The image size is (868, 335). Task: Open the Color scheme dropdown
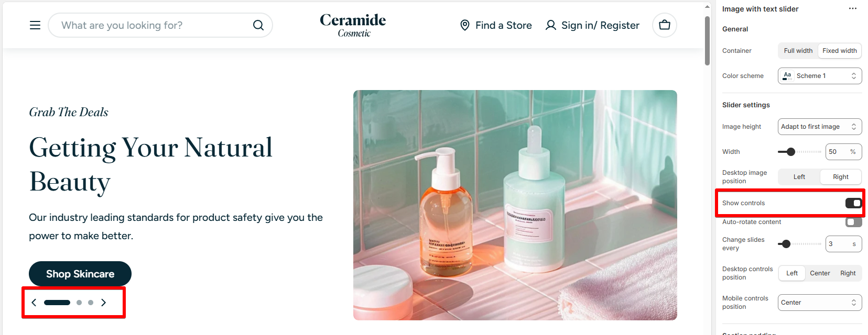point(820,76)
